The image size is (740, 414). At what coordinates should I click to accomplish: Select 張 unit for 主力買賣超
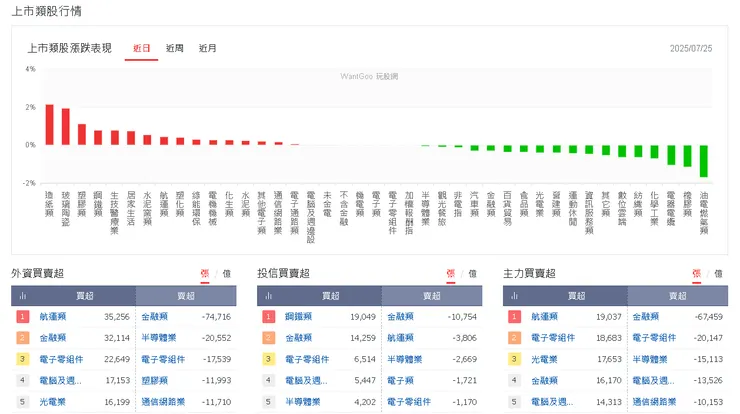(697, 273)
